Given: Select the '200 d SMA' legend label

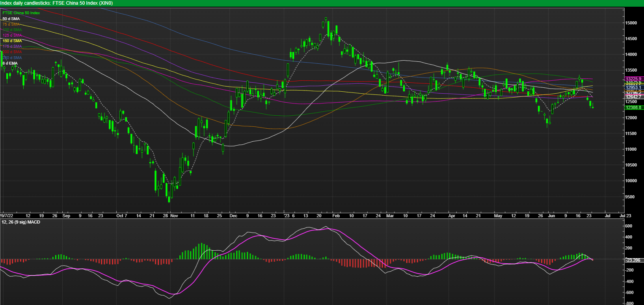Looking at the screenshot, I should coord(12,52).
